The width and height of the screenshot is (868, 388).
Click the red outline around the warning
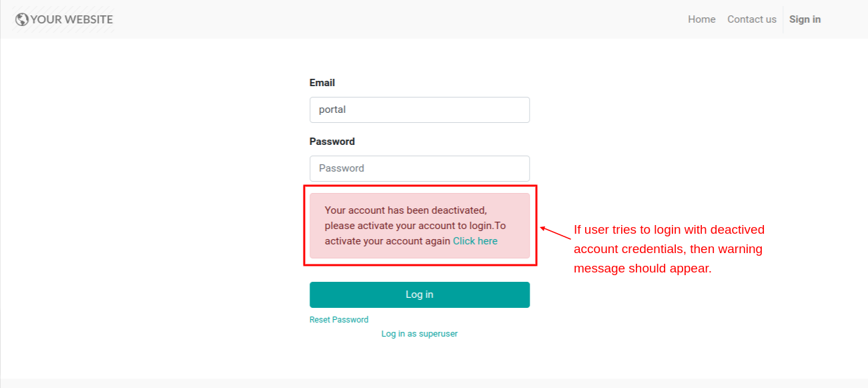pos(420,186)
